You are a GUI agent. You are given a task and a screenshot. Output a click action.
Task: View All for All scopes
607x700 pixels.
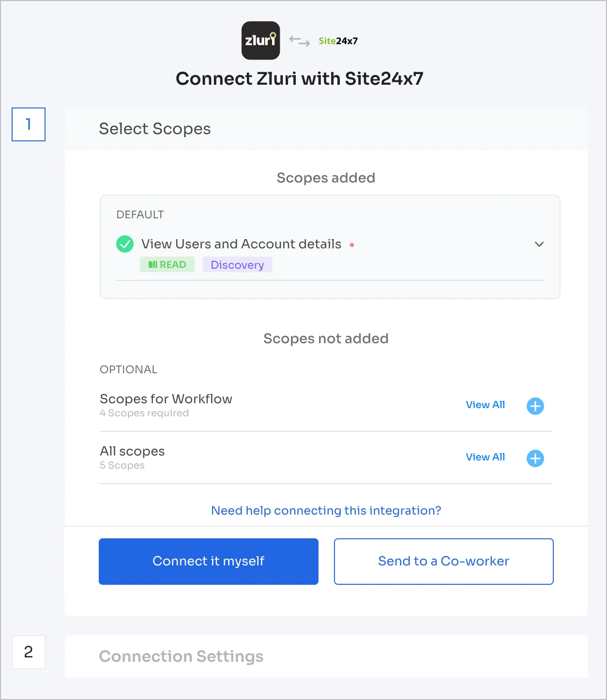click(x=485, y=457)
